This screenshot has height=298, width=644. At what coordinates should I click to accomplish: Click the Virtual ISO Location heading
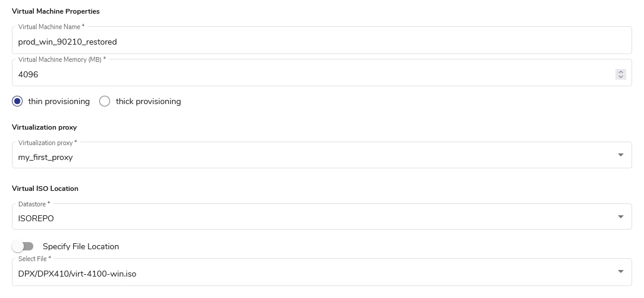click(45, 189)
